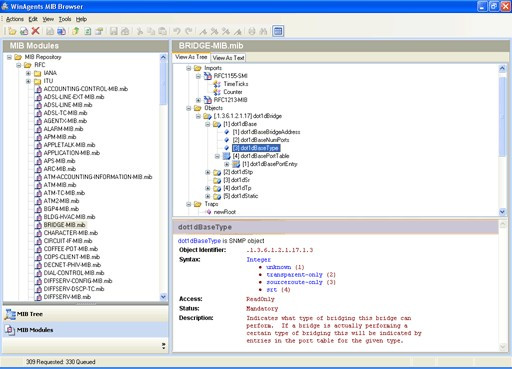The height and width of the screenshot is (369, 512).
Task: Click the dot1dBaseType link in details
Action: [x=199, y=241]
